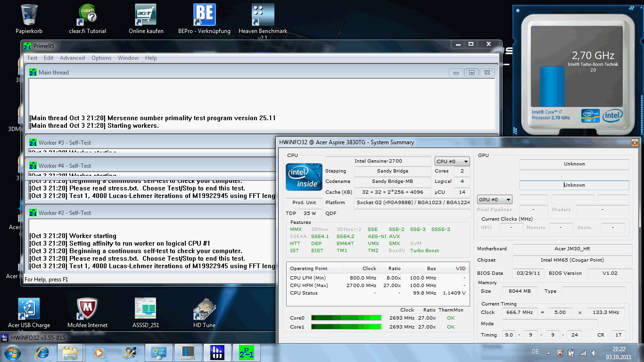Open the network signal tray icon
This screenshot has height=362, width=644.
[583, 353]
